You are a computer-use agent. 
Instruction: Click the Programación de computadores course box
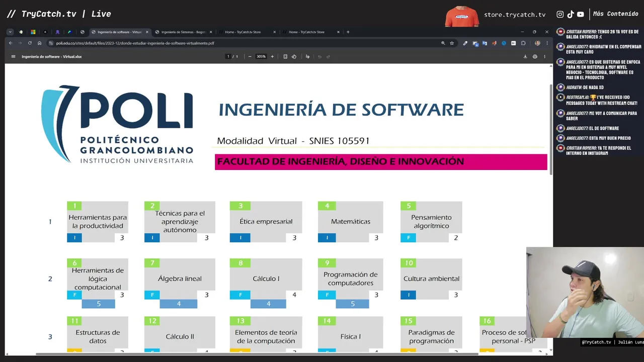click(351, 279)
